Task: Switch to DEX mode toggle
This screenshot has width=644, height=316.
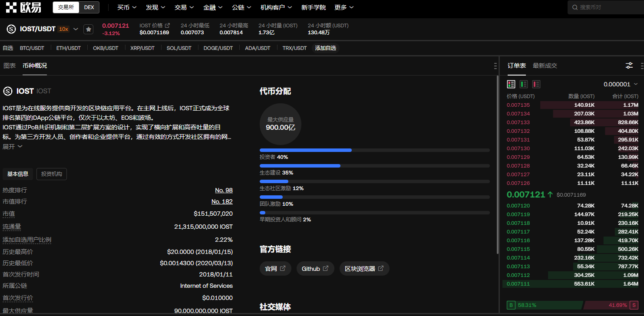Action: (89, 7)
